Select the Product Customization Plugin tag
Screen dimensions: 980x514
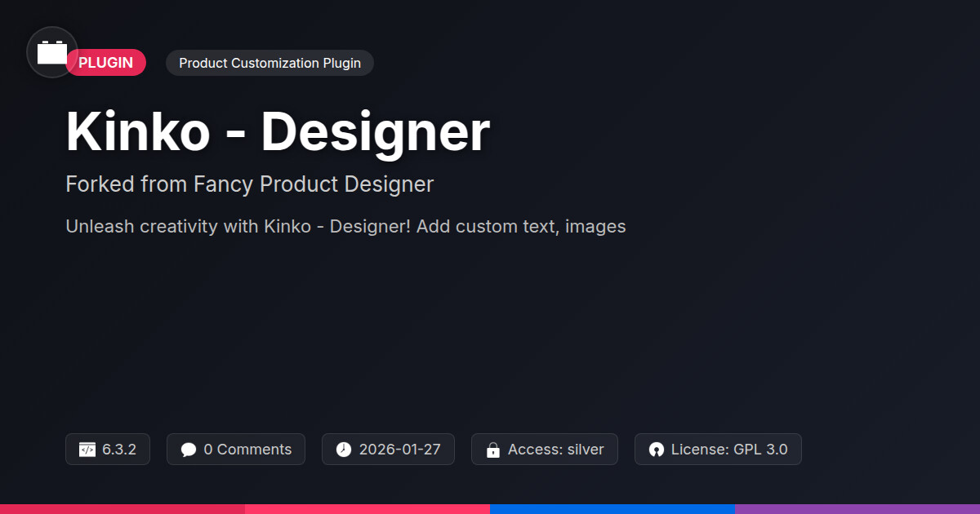pos(269,63)
